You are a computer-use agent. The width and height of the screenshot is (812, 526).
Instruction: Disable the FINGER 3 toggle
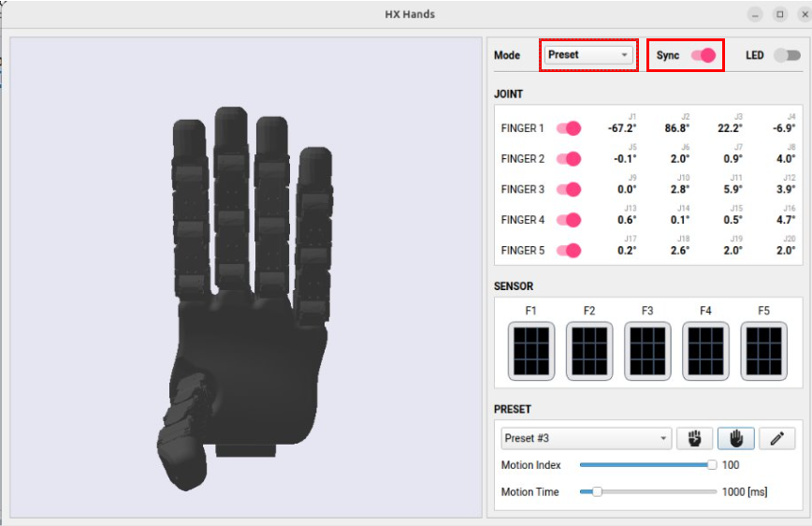tap(569, 189)
